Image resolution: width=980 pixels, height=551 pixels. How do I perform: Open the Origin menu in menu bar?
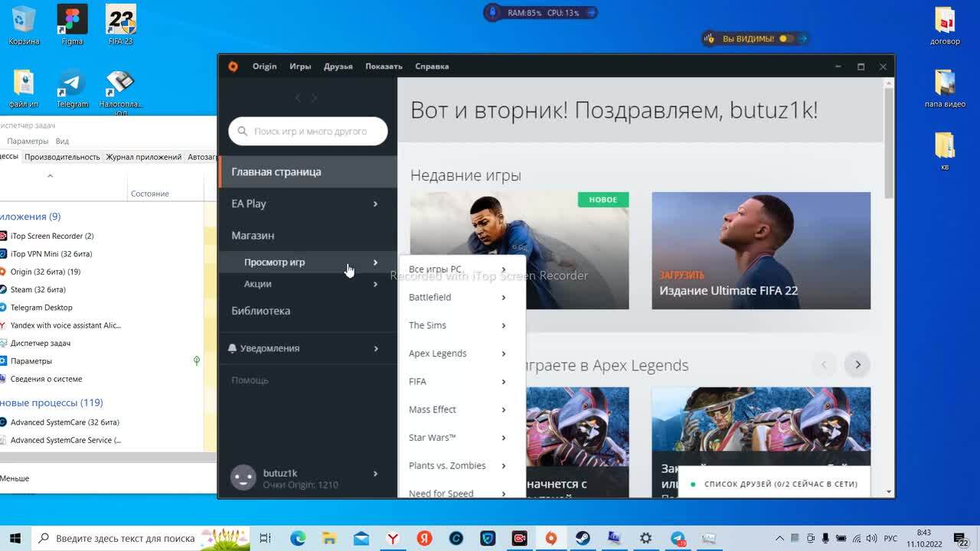pyautogui.click(x=265, y=67)
